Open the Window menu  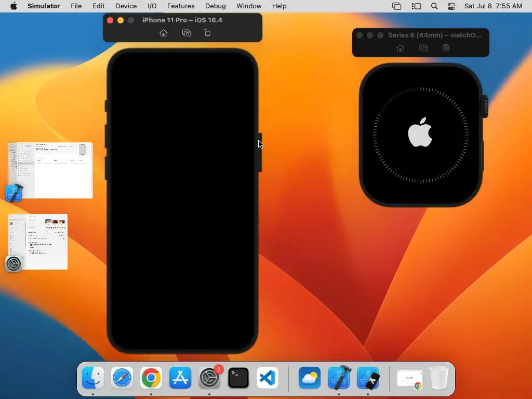[x=249, y=6]
